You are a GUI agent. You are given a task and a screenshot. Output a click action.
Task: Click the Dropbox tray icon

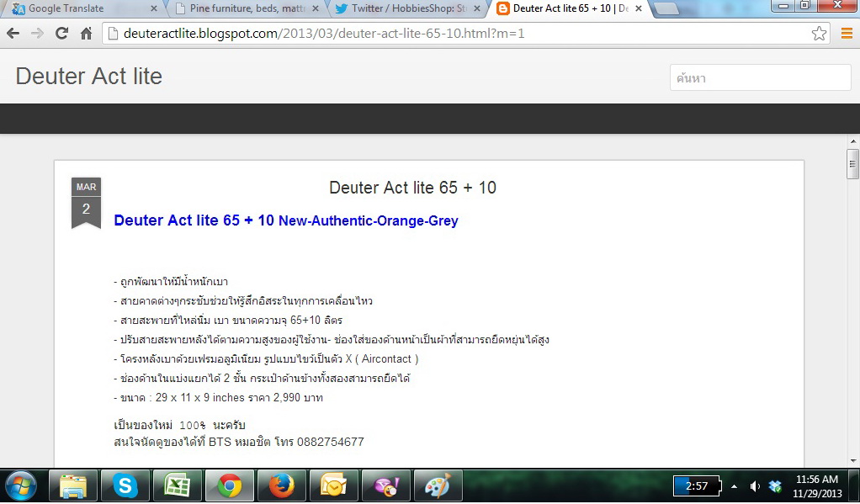tap(775, 486)
